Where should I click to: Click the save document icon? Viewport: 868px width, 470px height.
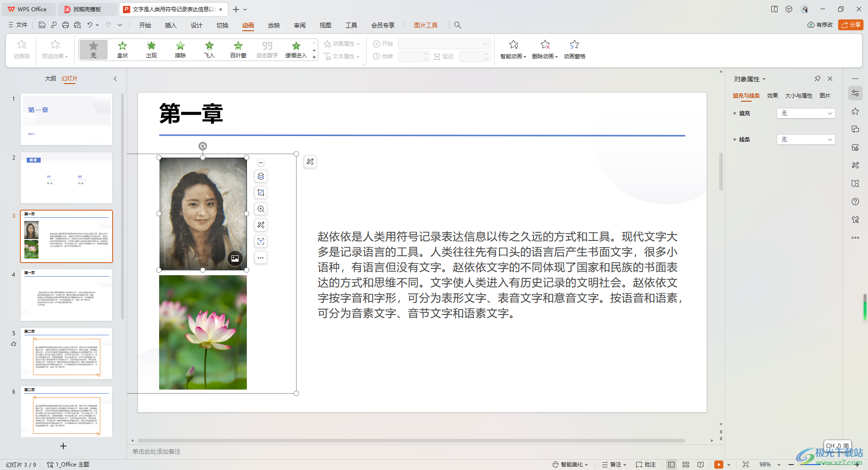42,25
